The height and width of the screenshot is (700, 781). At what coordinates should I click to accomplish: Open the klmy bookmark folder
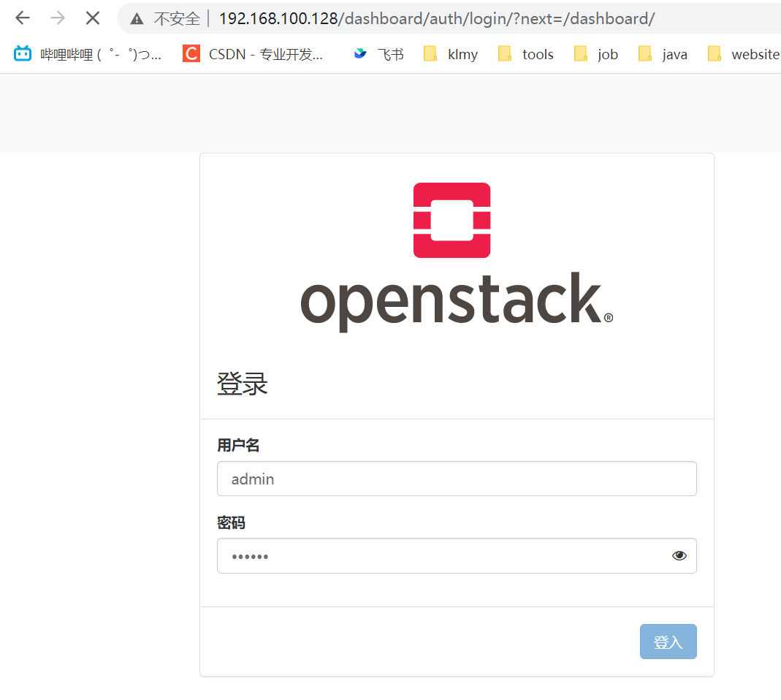point(450,54)
